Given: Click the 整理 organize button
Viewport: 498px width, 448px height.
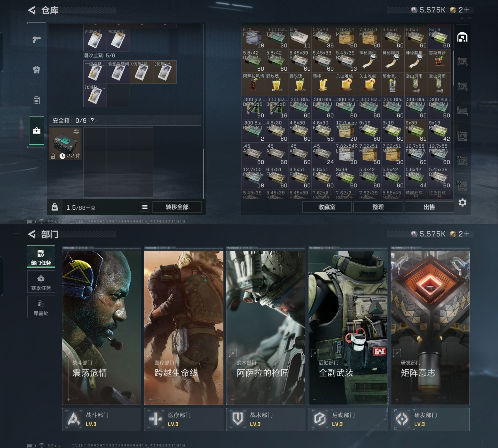Looking at the screenshot, I should click(378, 207).
